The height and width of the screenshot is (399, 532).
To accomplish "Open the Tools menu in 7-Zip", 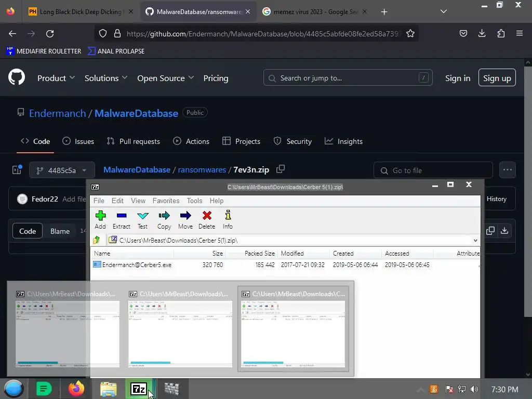I will pyautogui.click(x=194, y=201).
